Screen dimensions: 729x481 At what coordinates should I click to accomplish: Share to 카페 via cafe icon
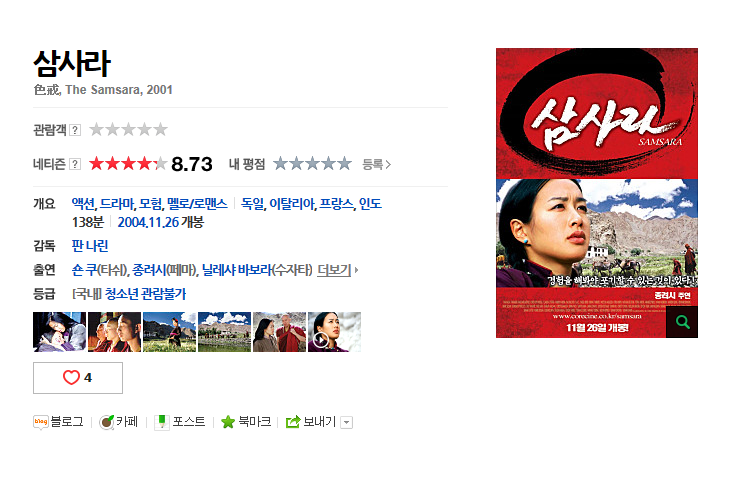[106, 422]
